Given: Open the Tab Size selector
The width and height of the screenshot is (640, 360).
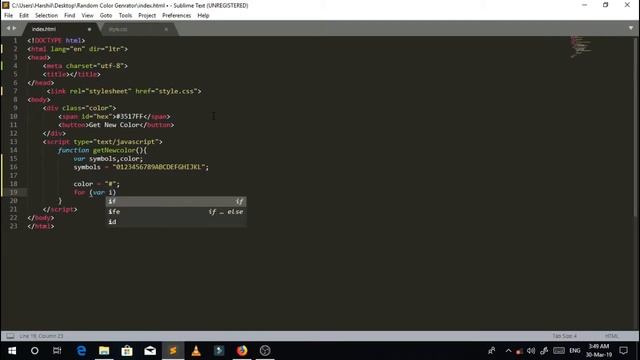Looking at the screenshot, I should click(x=564, y=336).
